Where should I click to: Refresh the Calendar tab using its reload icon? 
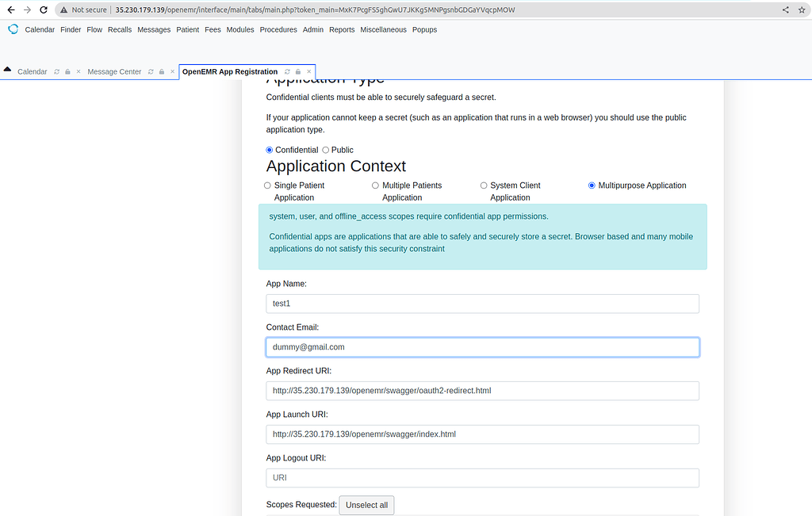(56, 71)
